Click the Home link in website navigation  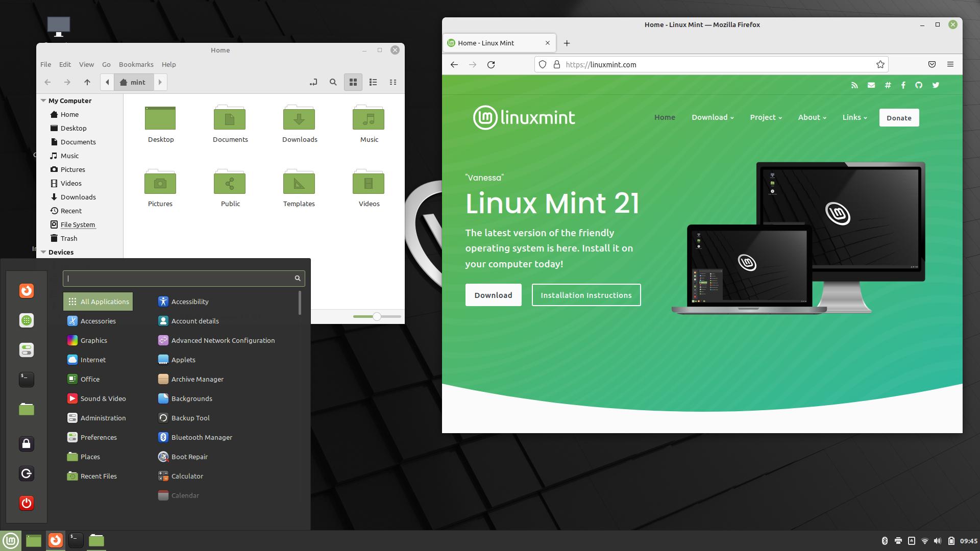(x=665, y=117)
